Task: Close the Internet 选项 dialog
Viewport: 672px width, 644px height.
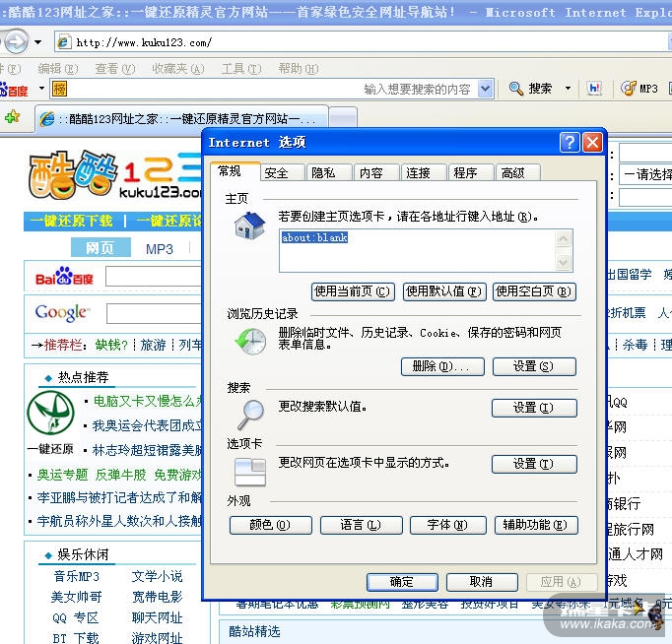Action: coord(593,142)
